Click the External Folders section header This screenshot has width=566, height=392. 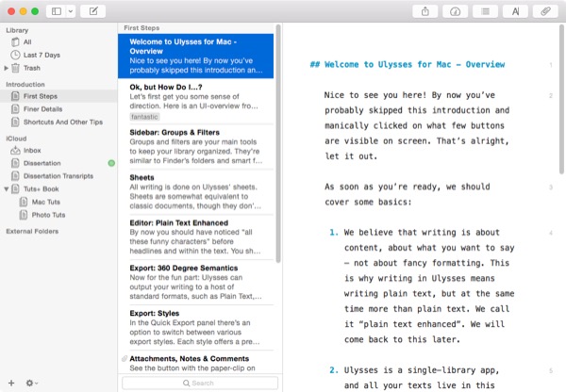coord(32,231)
